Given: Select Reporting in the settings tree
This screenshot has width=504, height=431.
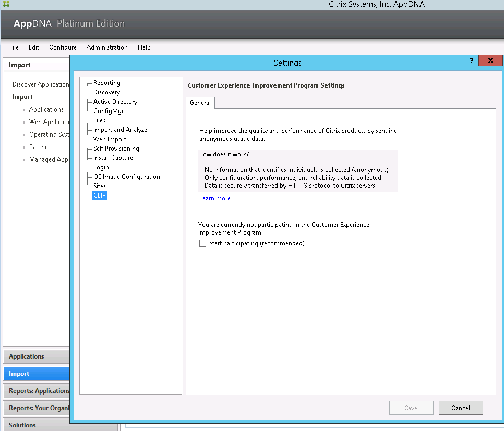Looking at the screenshot, I should point(106,83).
